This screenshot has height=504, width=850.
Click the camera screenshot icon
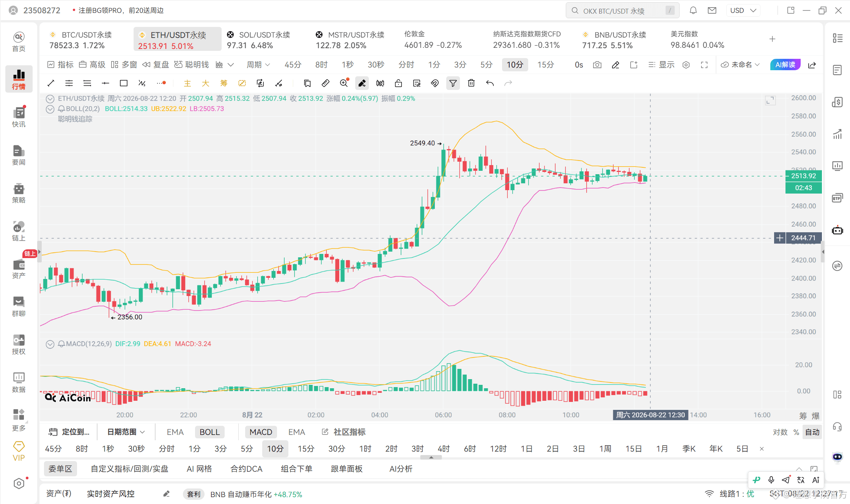[x=597, y=65]
